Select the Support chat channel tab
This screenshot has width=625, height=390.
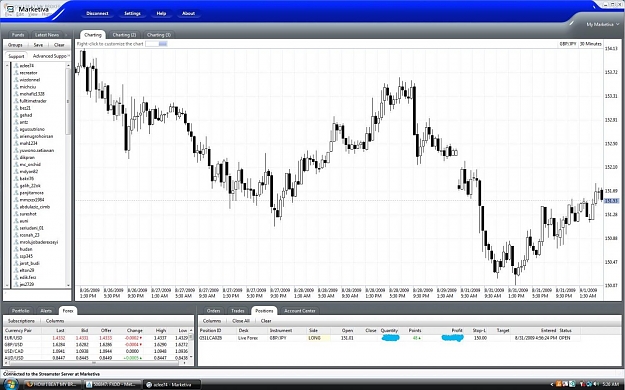[x=16, y=56]
